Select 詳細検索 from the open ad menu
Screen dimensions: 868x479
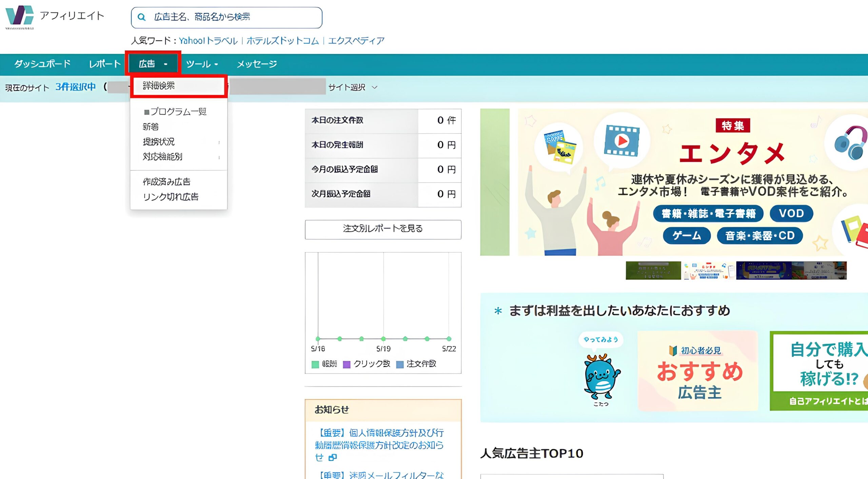click(159, 86)
